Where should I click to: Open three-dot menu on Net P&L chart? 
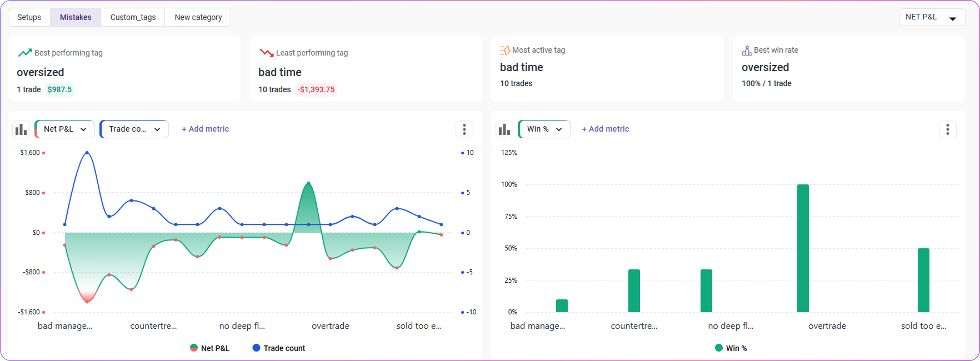click(x=464, y=129)
